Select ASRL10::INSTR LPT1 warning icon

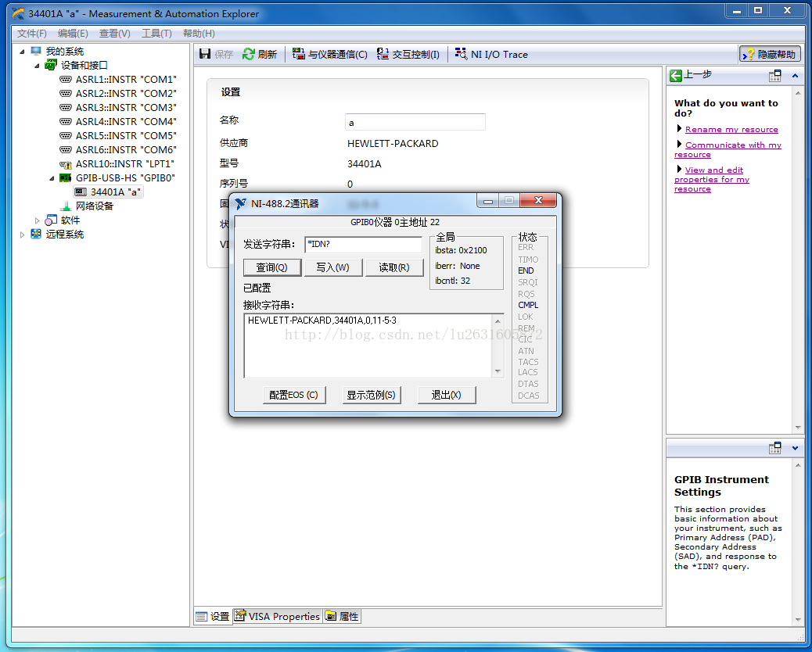click(x=65, y=164)
